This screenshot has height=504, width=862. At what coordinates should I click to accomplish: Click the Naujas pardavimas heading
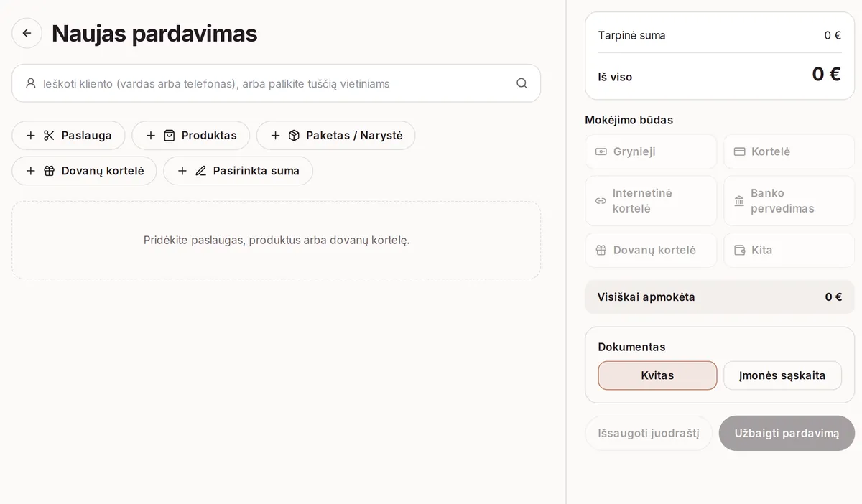point(154,33)
